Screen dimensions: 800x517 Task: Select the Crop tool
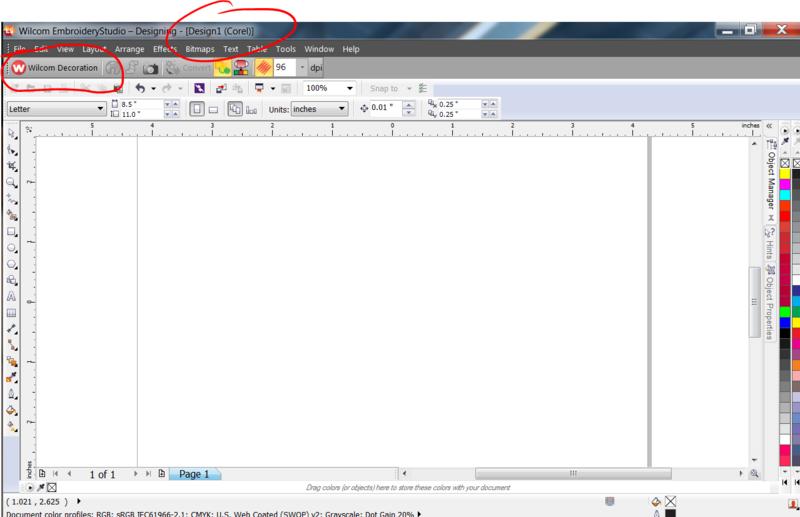11,166
